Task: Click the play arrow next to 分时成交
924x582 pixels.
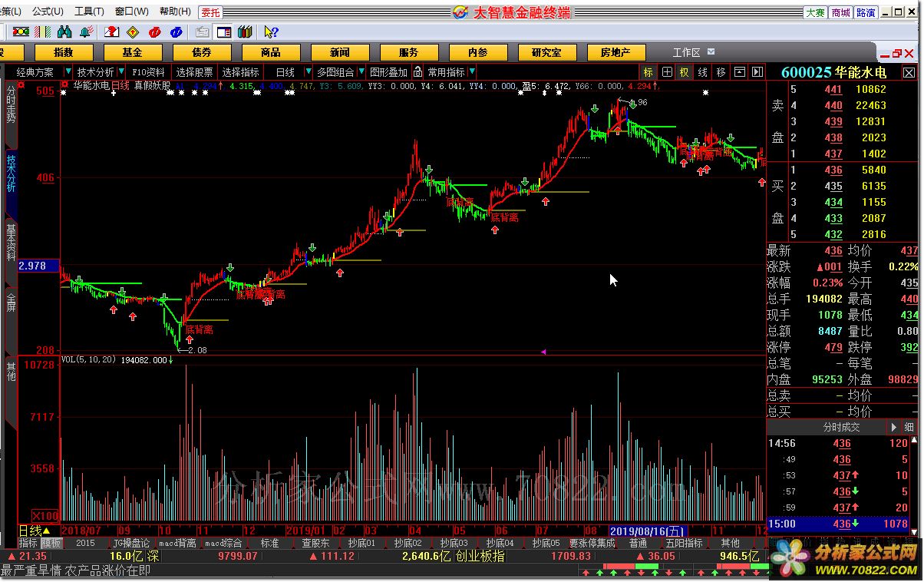Action: click(893, 427)
